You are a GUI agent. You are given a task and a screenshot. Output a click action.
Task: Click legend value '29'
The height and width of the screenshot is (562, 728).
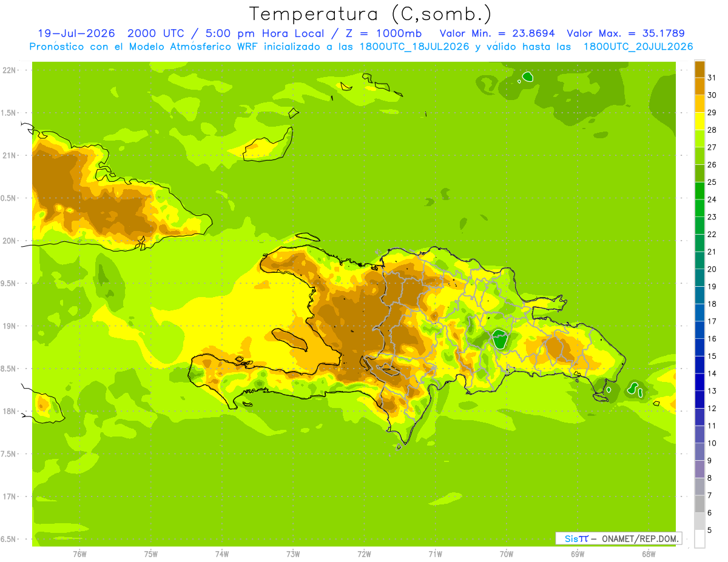coord(712,113)
